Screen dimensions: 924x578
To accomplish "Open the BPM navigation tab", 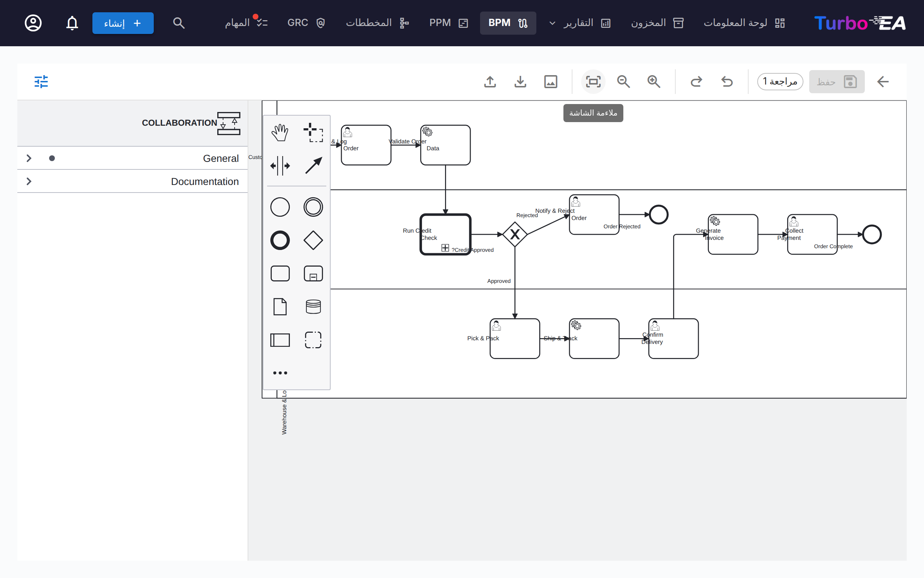I will coord(508,23).
